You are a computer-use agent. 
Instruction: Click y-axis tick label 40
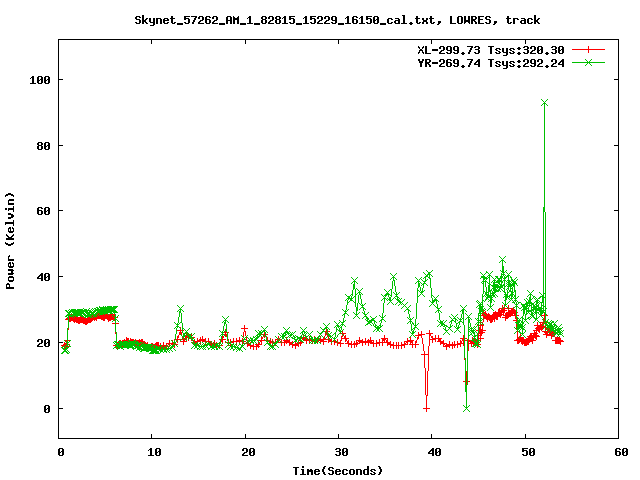[44, 277]
